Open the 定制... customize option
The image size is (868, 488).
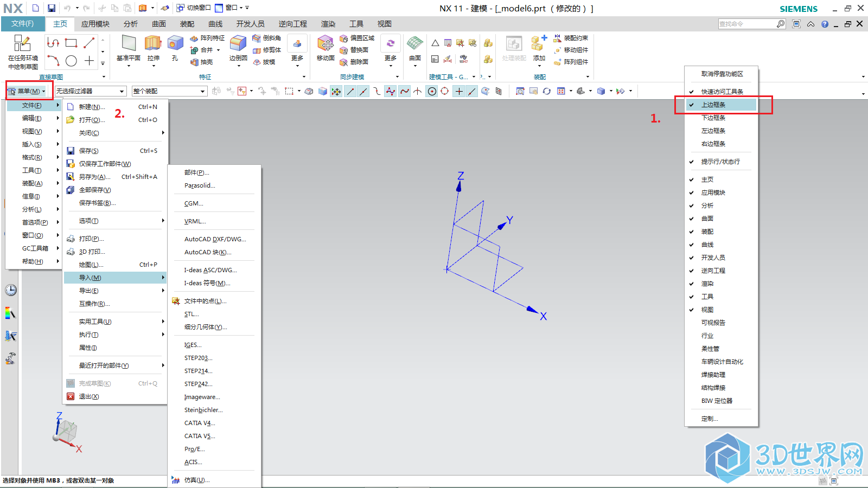click(x=721, y=419)
